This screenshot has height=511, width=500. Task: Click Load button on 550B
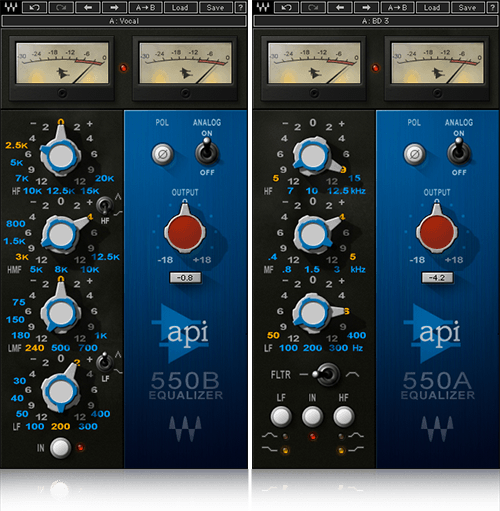180,7
